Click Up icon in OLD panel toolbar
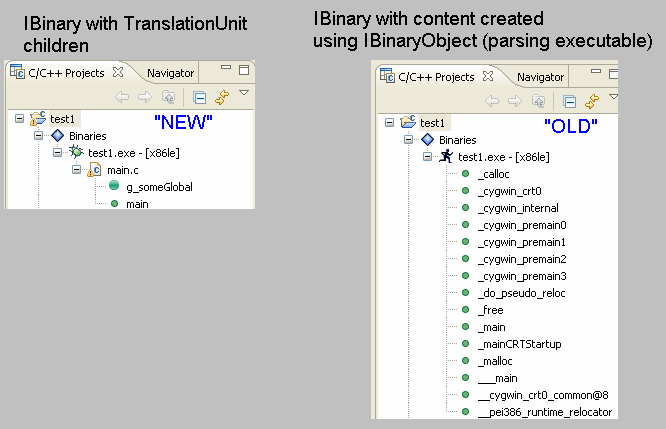Image resolution: width=666 pixels, height=429 pixels. 539,102
